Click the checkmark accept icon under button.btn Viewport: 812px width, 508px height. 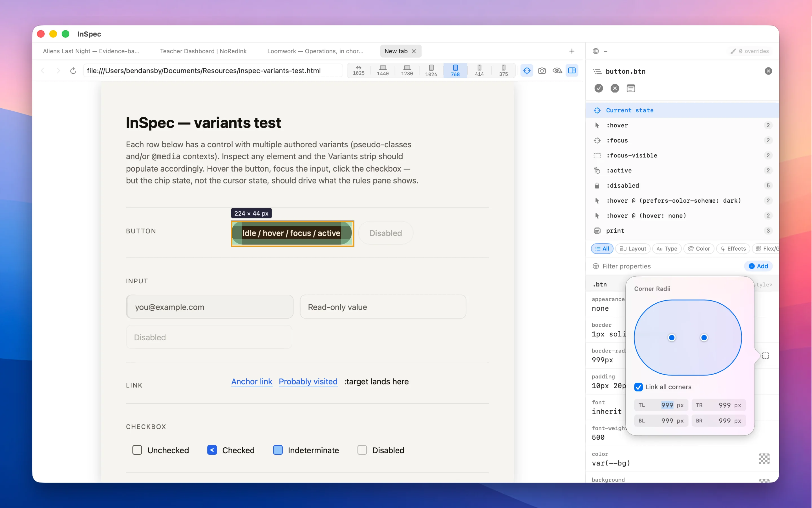pyautogui.click(x=599, y=88)
